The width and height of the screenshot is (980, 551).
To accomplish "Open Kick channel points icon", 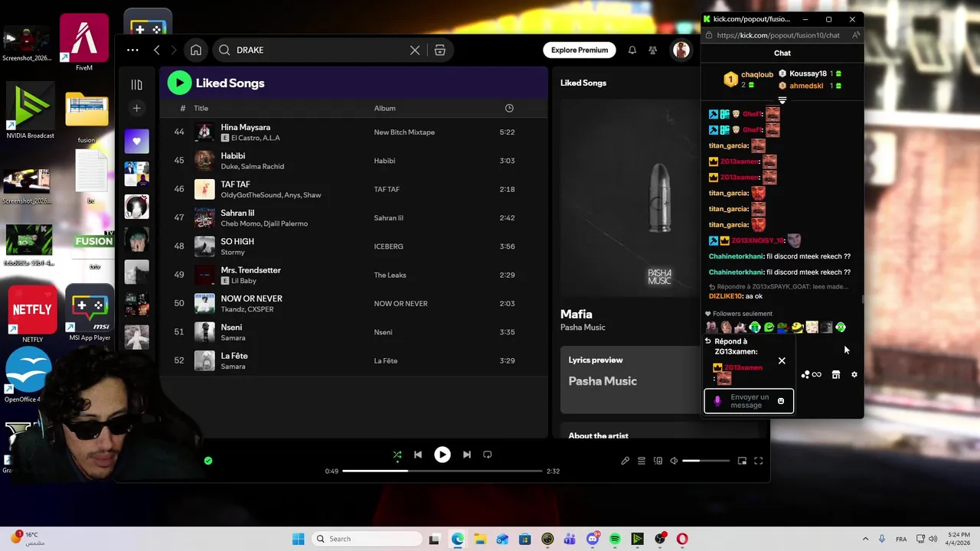I will pyautogui.click(x=811, y=375).
